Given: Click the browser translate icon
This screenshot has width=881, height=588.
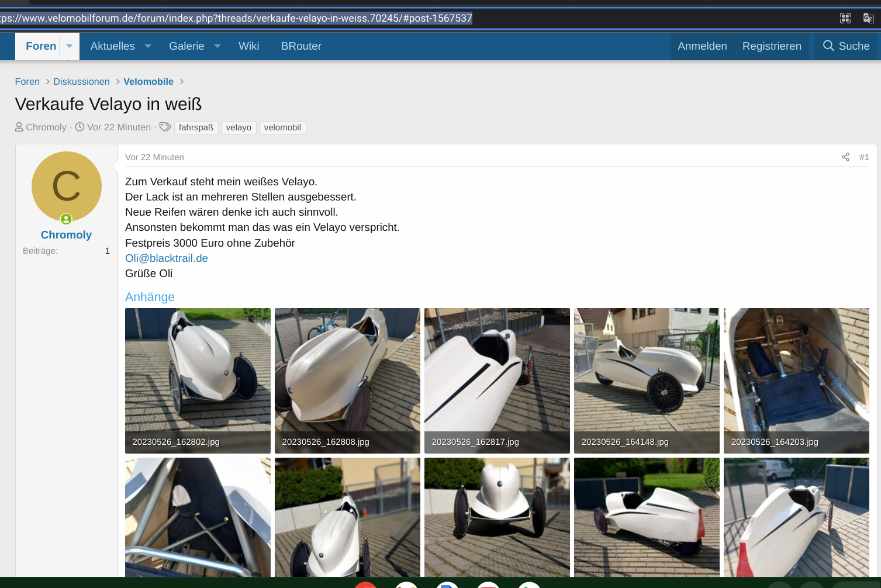Looking at the screenshot, I should 868,18.
